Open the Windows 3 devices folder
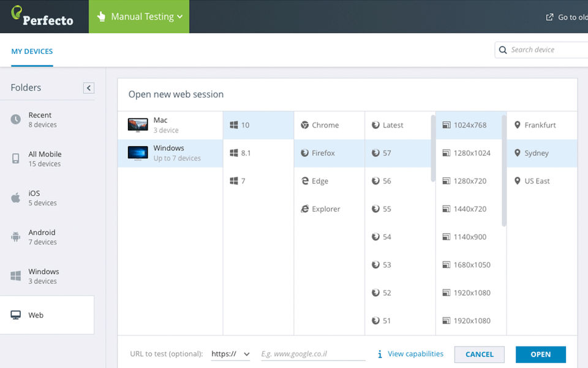Image resolution: width=588 pixels, height=368 pixels. (47, 276)
